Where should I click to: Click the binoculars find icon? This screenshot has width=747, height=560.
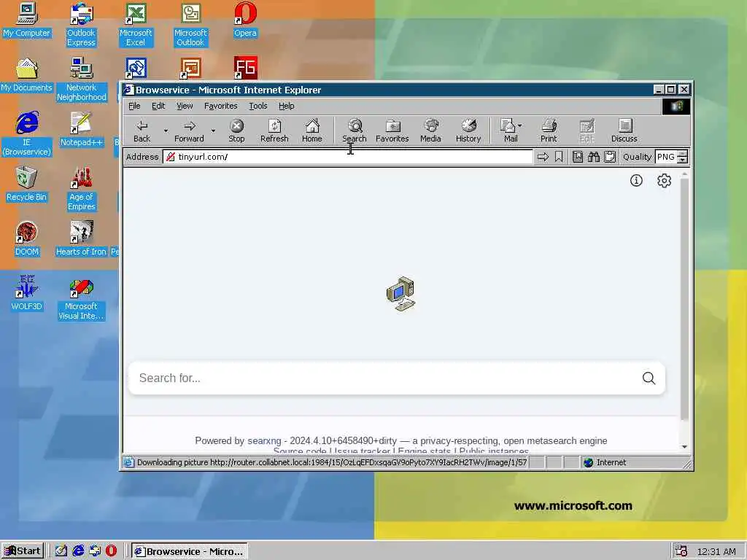pos(594,157)
